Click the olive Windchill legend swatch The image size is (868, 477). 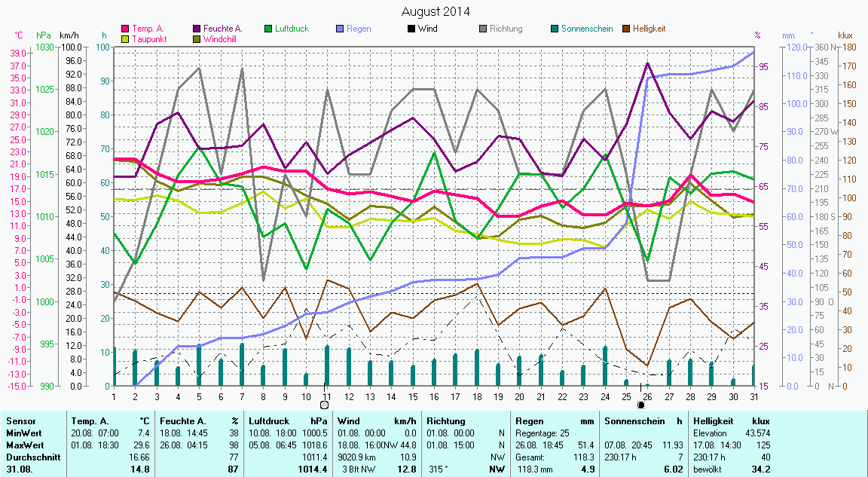point(197,38)
